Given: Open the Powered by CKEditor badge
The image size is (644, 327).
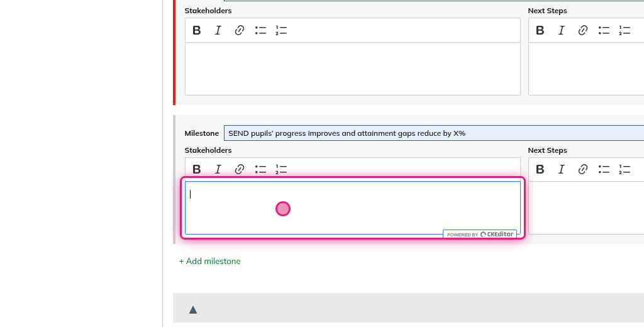Looking at the screenshot, I should point(480,234).
